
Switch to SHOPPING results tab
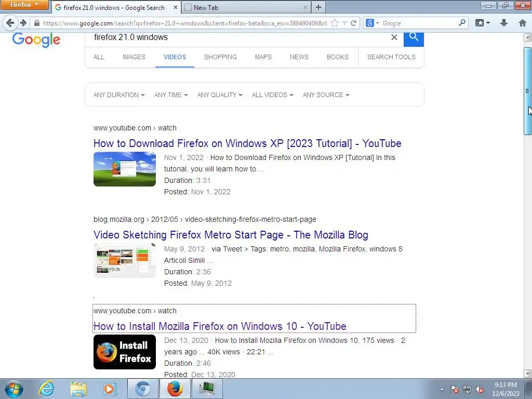(x=220, y=57)
